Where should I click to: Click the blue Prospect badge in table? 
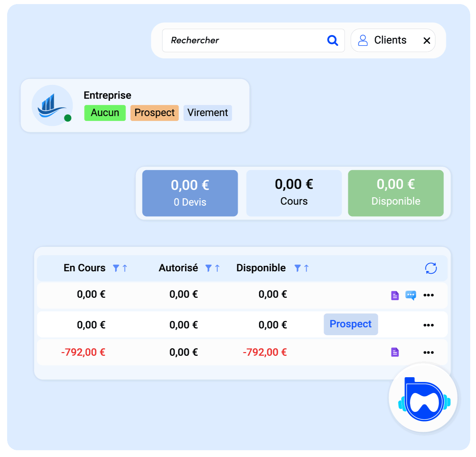pyautogui.click(x=351, y=324)
